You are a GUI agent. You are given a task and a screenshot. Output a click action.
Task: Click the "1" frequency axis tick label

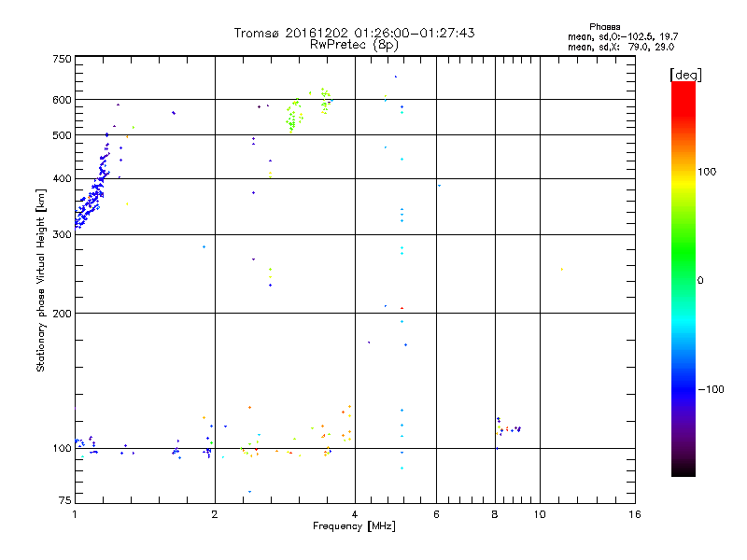click(x=75, y=514)
